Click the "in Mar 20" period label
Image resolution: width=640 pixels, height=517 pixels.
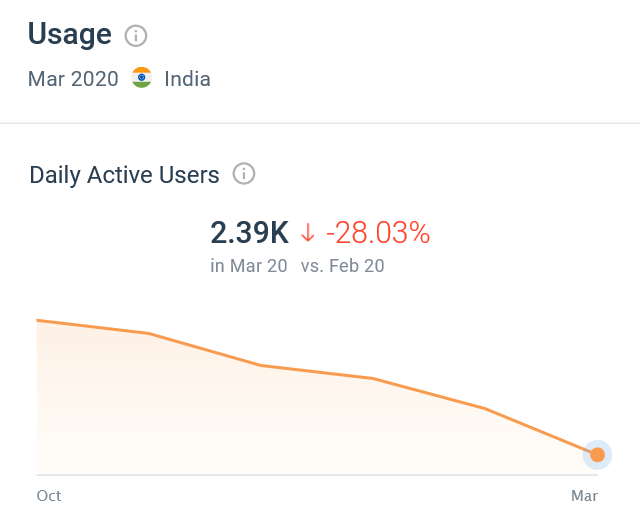click(x=249, y=266)
